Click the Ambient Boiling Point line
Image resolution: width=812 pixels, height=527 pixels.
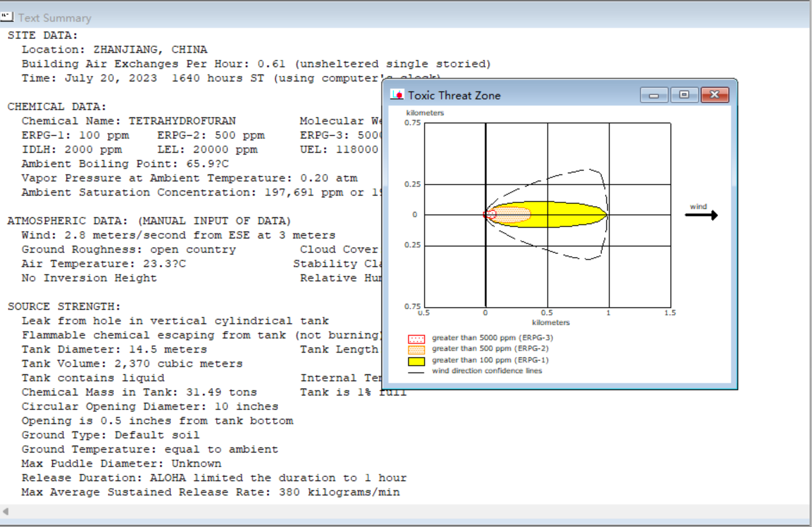[126, 164]
